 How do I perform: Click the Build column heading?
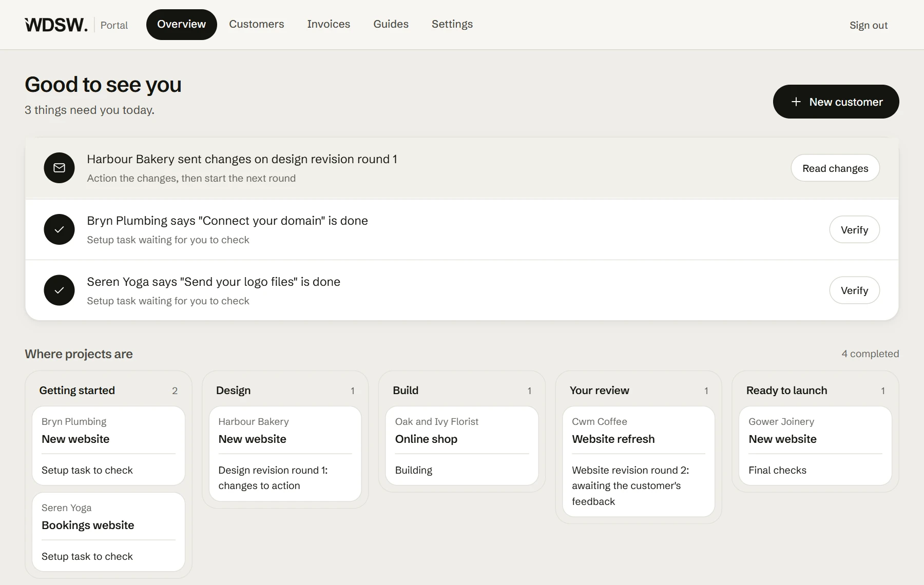[406, 391]
